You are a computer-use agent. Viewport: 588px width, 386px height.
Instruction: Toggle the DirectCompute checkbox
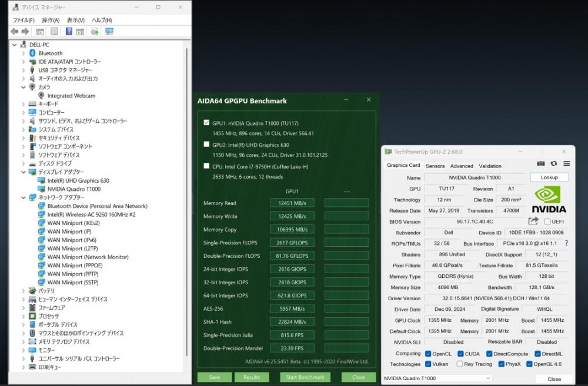(x=489, y=354)
